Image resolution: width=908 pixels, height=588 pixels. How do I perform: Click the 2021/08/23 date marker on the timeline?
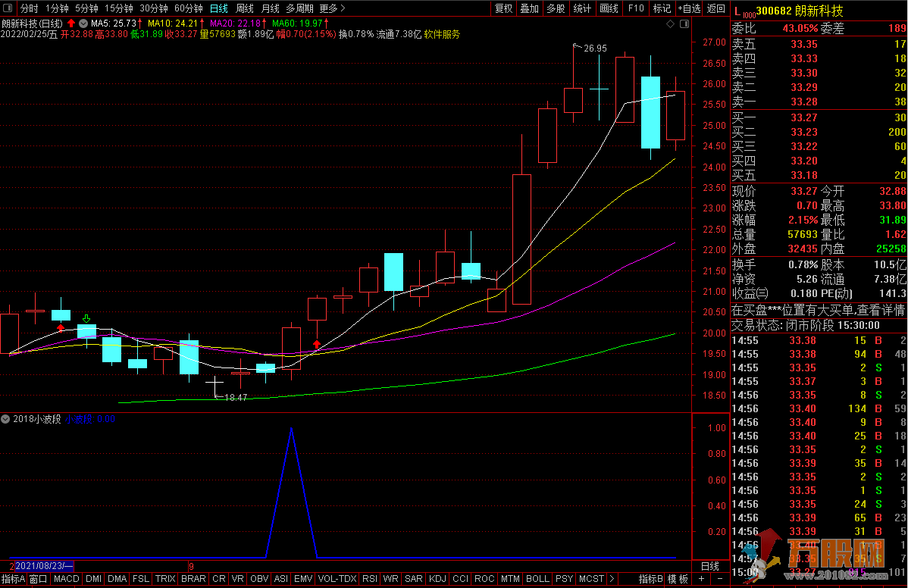point(42,566)
